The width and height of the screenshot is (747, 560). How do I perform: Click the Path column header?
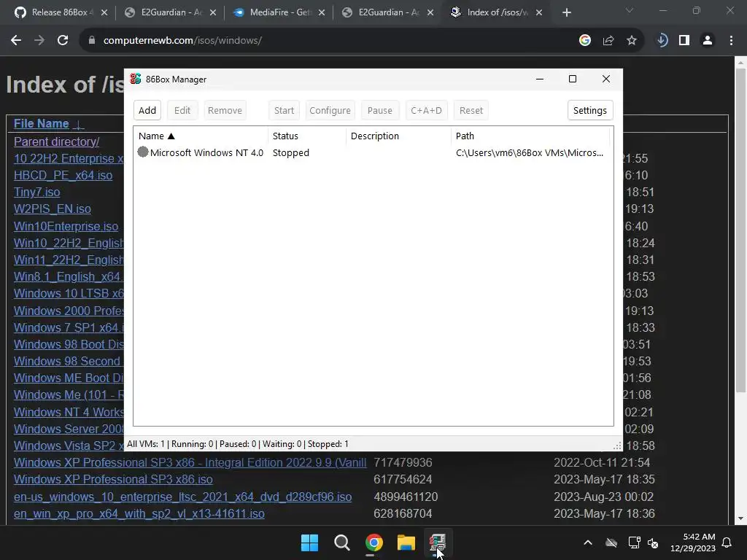coord(530,136)
